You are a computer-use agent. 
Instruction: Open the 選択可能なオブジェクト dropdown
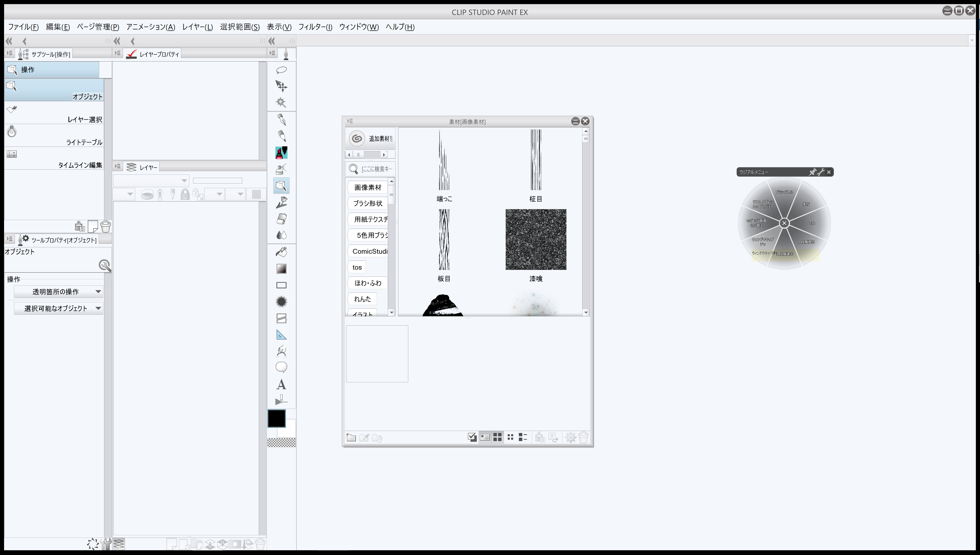[58, 308]
